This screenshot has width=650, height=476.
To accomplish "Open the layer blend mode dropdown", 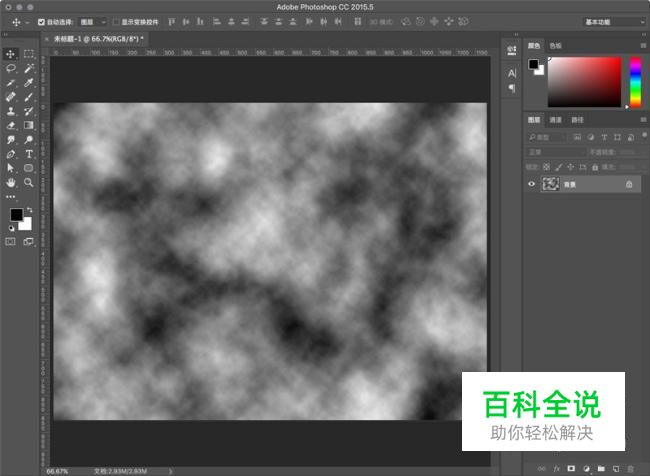I will point(555,152).
